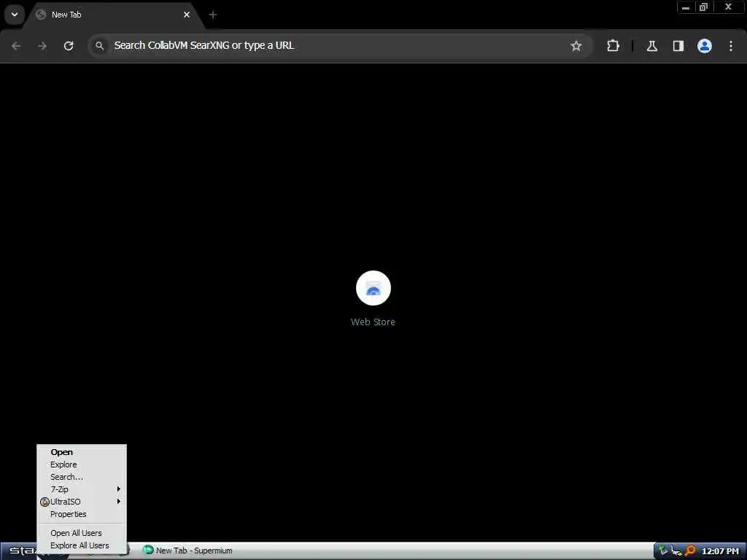Minimize the Supermium window

[686, 7]
